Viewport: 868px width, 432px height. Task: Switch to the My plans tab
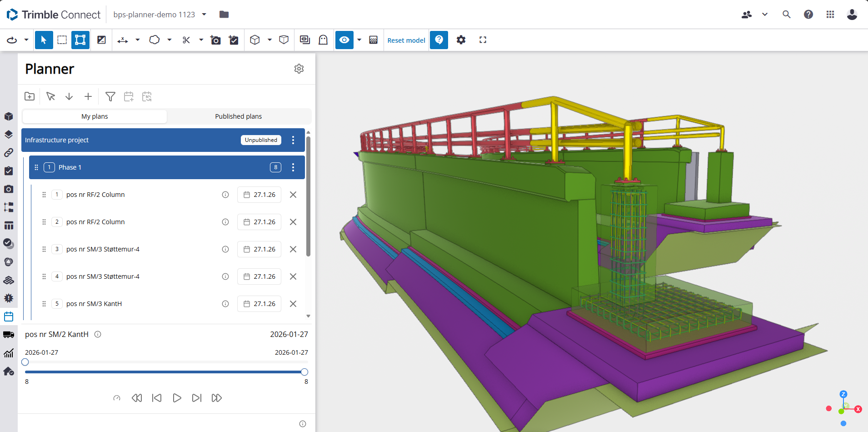coord(95,116)
